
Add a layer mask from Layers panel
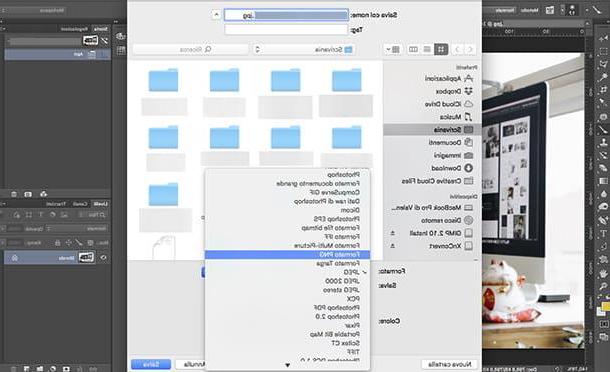[x=66, y=368]
